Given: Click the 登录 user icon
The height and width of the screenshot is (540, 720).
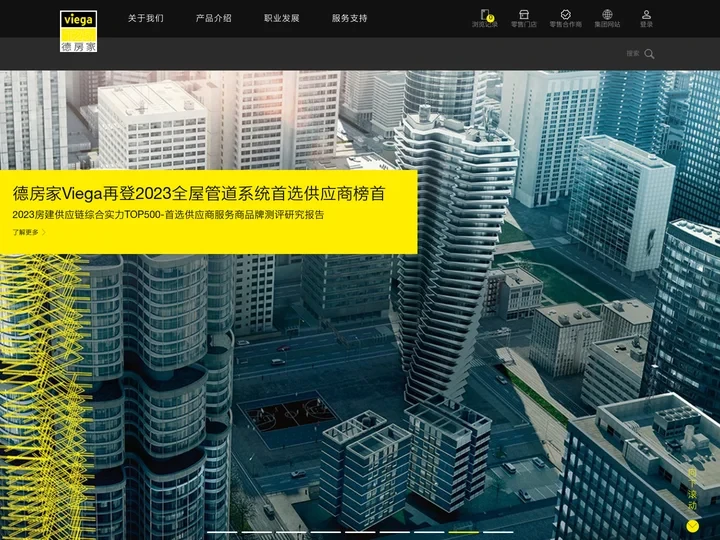Looking at the screenshot, I should [646, 18].
